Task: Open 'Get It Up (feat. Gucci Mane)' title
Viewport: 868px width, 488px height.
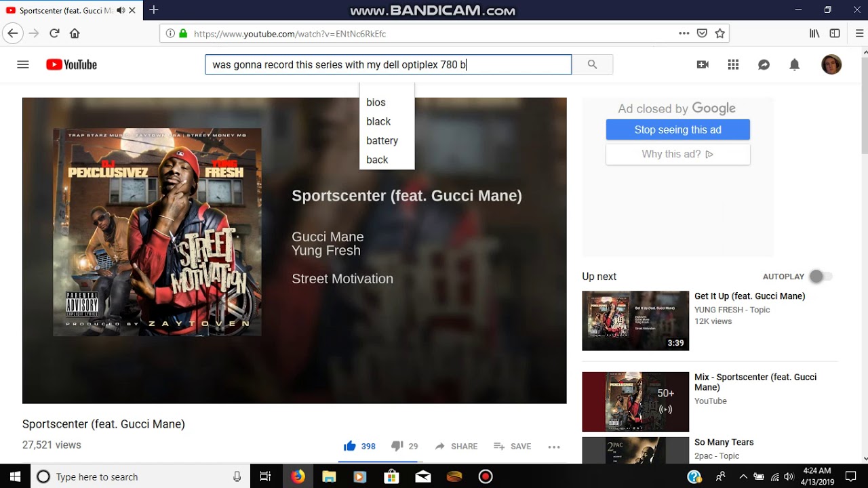Action: coord(749,296)
